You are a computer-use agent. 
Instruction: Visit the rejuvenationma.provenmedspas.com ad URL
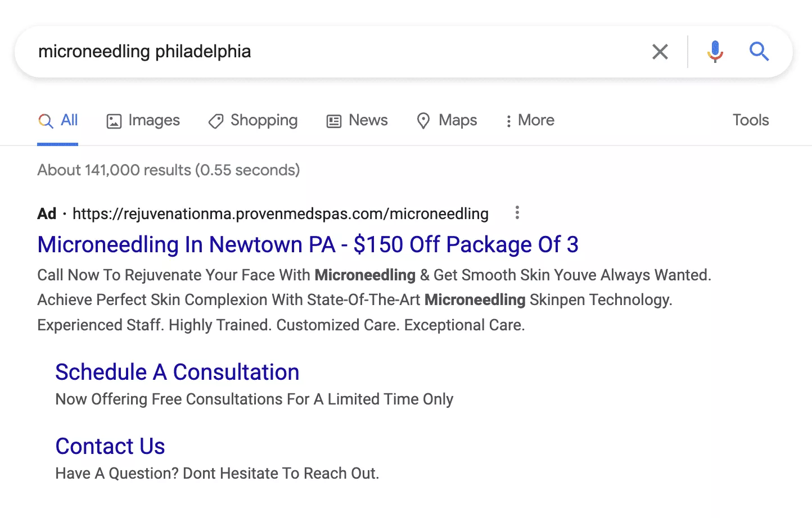pos(280,213)
